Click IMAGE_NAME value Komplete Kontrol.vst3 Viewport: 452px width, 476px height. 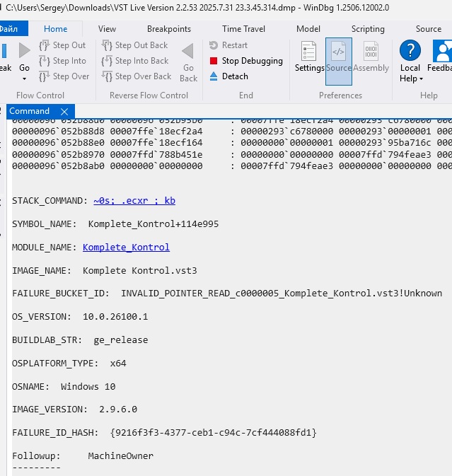tap(140, 270)
